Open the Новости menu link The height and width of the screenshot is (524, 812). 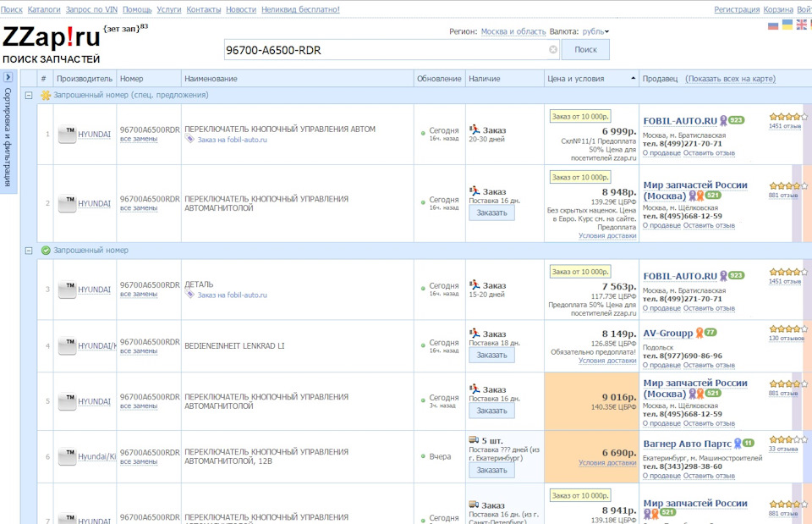pos(241,9)
